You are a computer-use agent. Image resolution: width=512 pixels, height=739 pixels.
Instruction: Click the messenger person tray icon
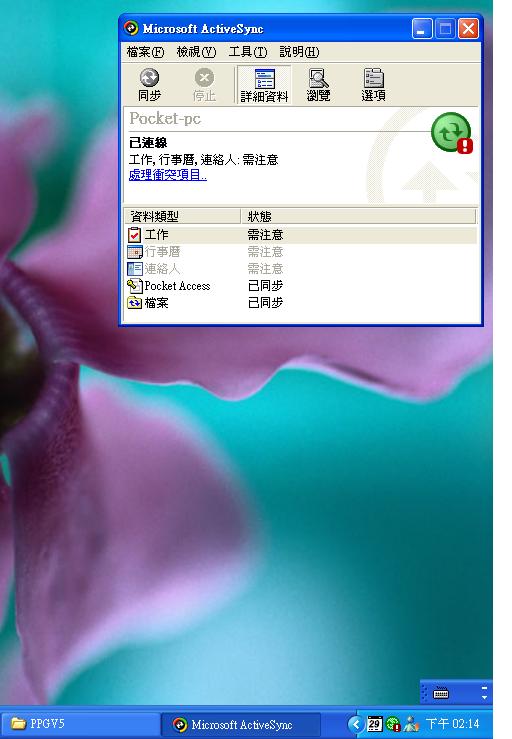click(x=412, y=724)
